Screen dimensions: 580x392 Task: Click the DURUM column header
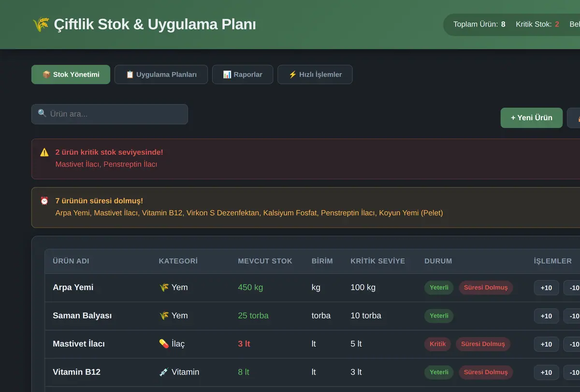(438, 261)
